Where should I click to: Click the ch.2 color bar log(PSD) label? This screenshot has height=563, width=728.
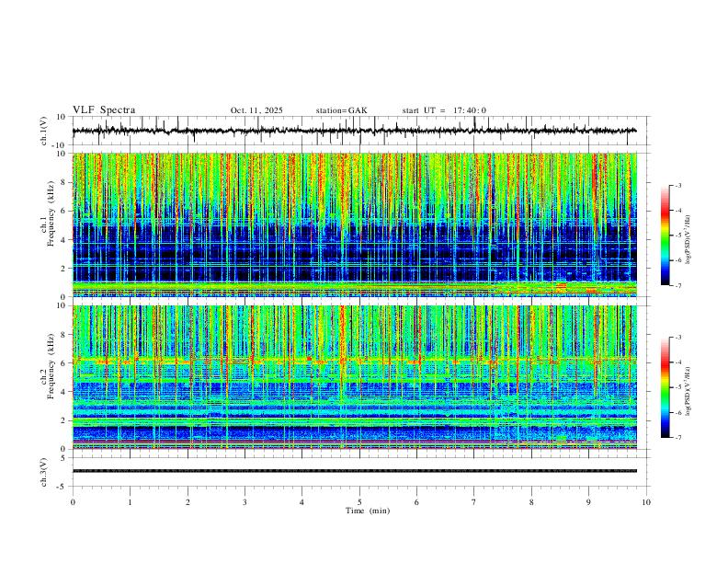(x=688, y=391)
